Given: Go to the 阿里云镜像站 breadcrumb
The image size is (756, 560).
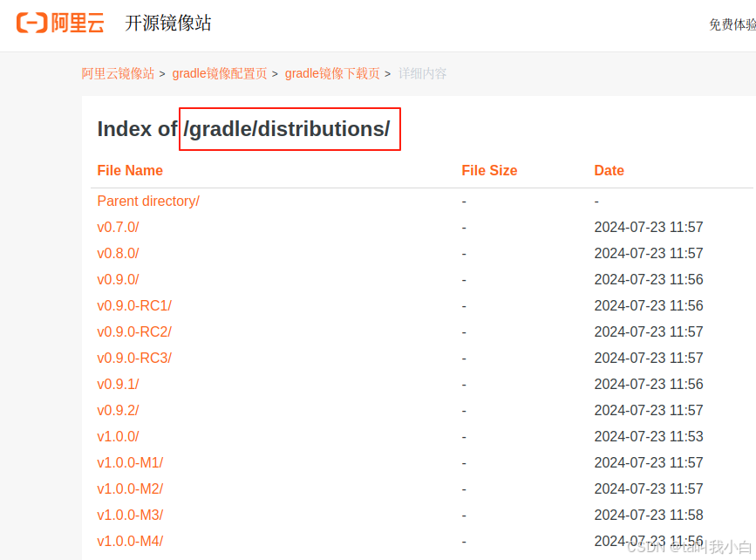Looking at the screenshot, I should tap(118, 73).
